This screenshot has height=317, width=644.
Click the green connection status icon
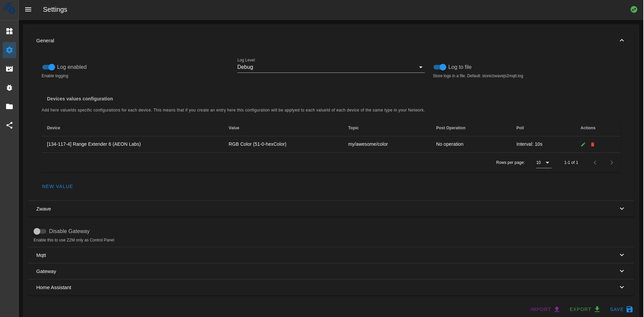point(634,9)
